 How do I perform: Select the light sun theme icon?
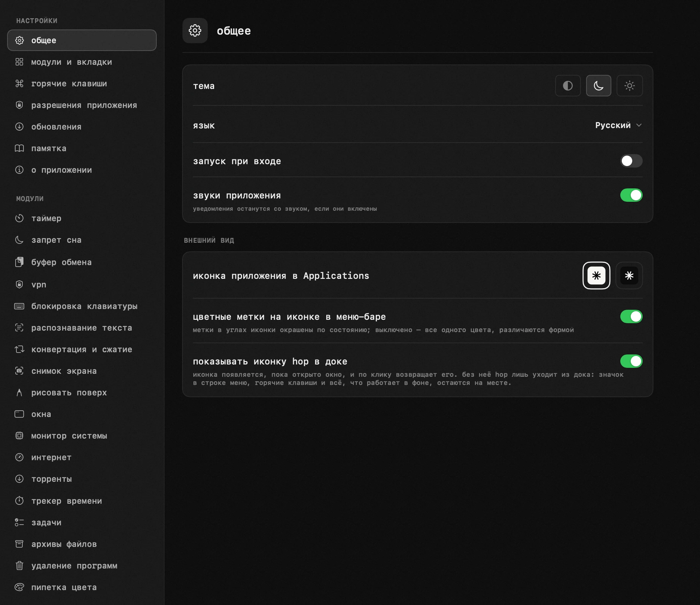pos(630,86)
